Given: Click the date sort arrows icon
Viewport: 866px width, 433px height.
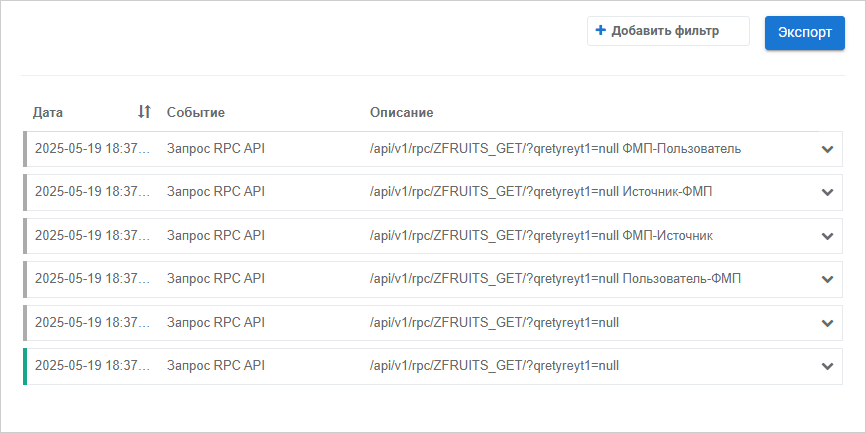Looking at the screenshot, I should [x=144, y=112].
